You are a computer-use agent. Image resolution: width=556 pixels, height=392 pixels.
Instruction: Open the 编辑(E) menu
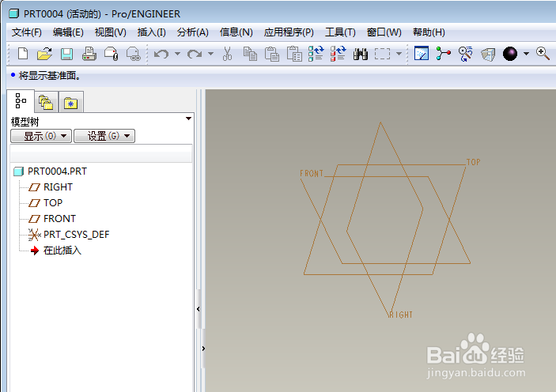[x=68, y=32]
